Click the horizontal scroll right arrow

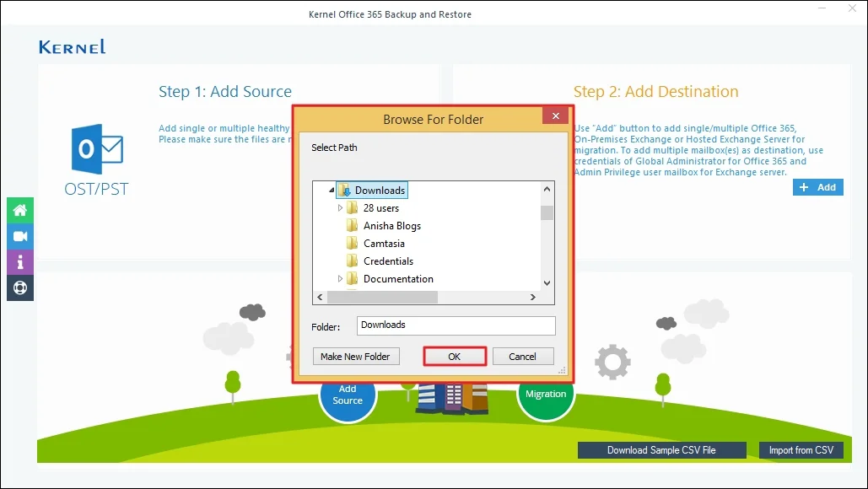[x=532, y=298]
